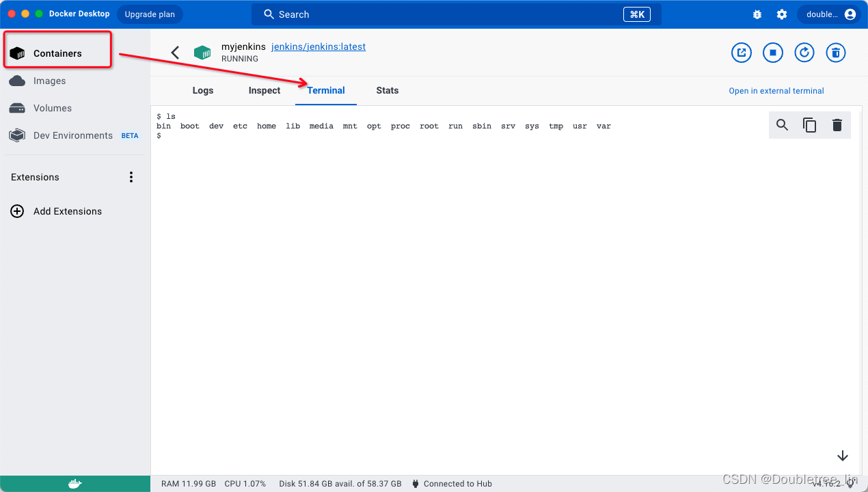This screenshot has width=868, height=492.
Task: Click 'media' in the terminal listing
Action: [321, 126]
